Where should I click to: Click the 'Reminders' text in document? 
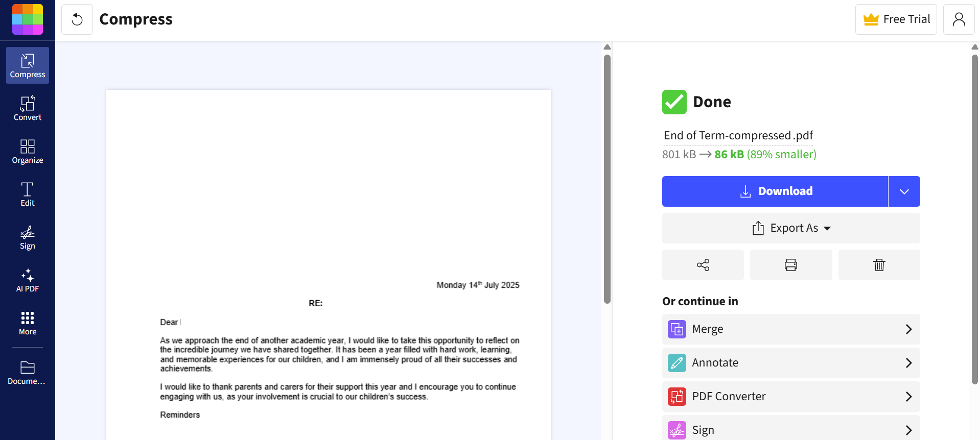pos(180,415)
